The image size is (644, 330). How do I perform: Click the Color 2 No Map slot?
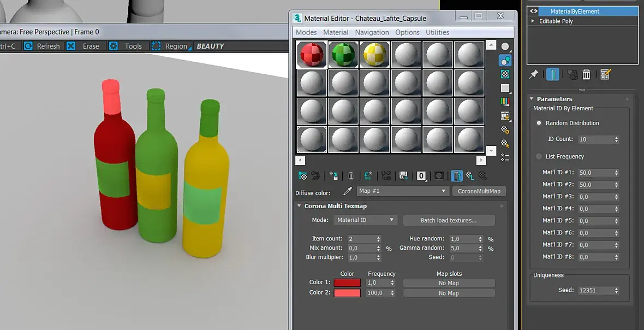[x=449, y=293]
